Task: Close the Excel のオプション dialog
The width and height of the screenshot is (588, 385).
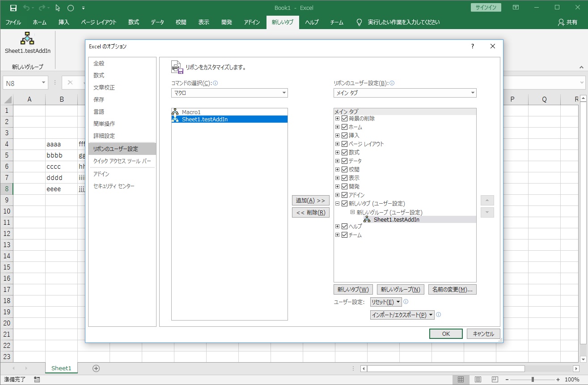Action: pyautogui.click(x=493, y=46)
